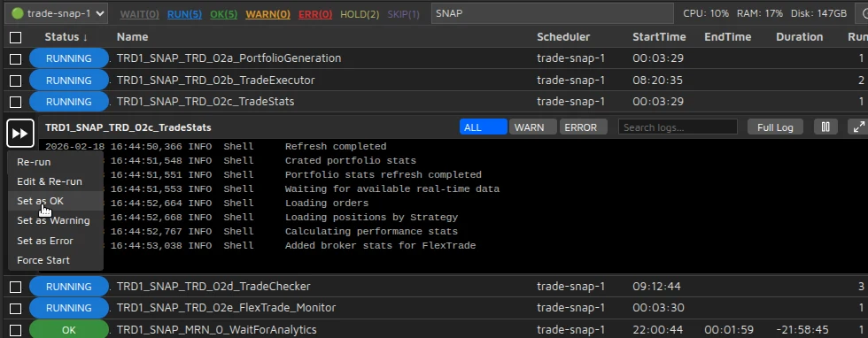The height and width of the screenshot is (338, 868).
Task: Filter jobs by HOLD(2) status
Action: point(360,14)
